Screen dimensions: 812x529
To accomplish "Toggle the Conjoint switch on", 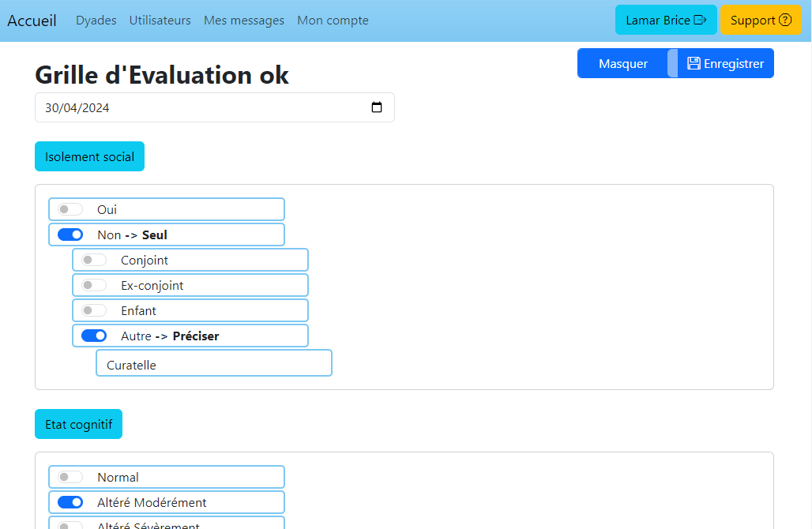I will pos(94,260).
